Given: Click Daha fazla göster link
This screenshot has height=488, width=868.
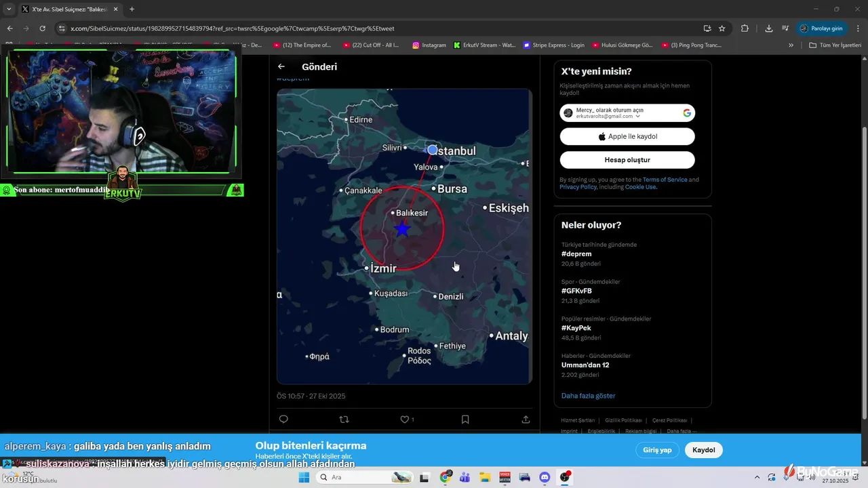Looking at the screenshot, I should 588,396.
